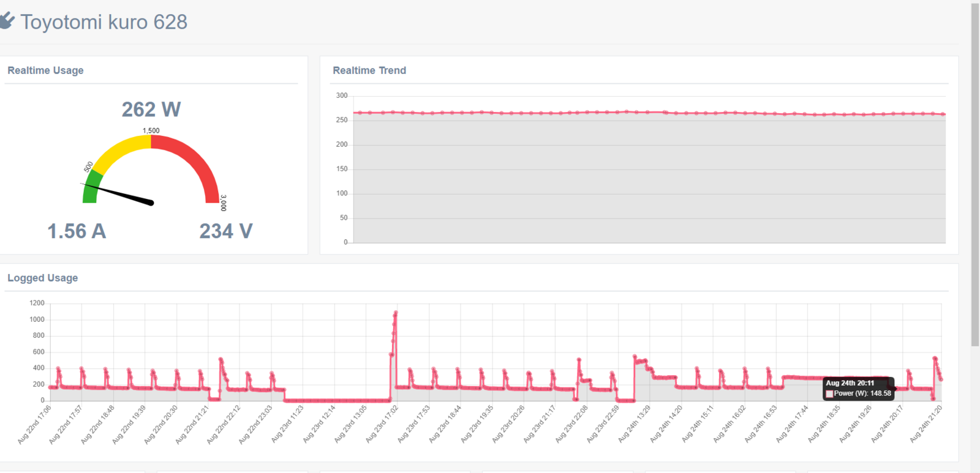
Task: Click the Aug 22nd 17:06 axis label
Action: click(34, 424)
